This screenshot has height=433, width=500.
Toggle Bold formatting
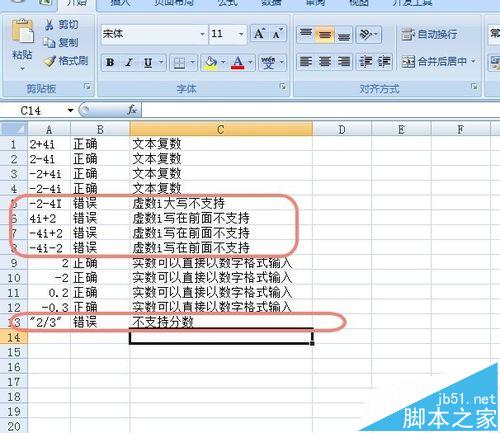coord(110,62)
